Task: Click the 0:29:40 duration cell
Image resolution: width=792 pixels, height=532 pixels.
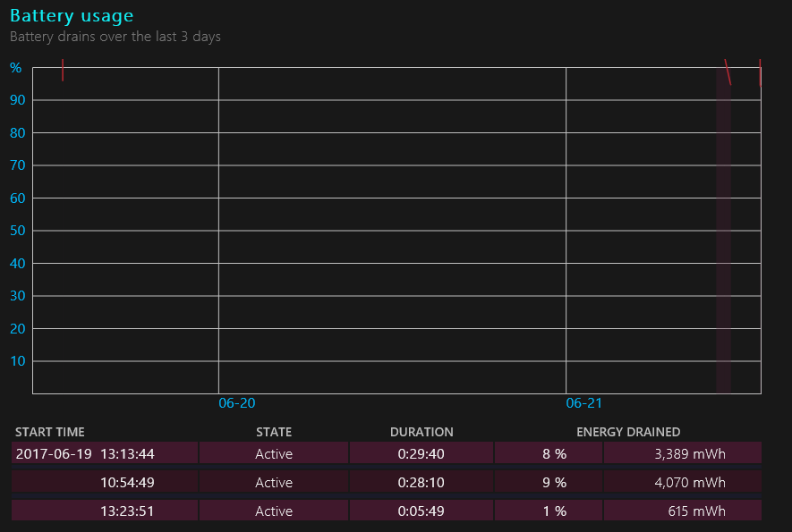Action: pyautogui.click(x=422, y=453)
